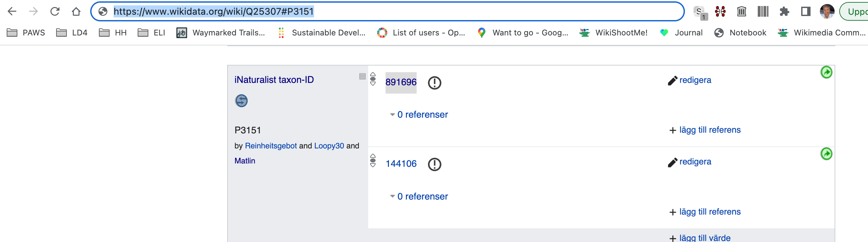Viewport: 868px width, 242px height.
Task: Expand 0 referenser under value 891696
Action: 419,115
